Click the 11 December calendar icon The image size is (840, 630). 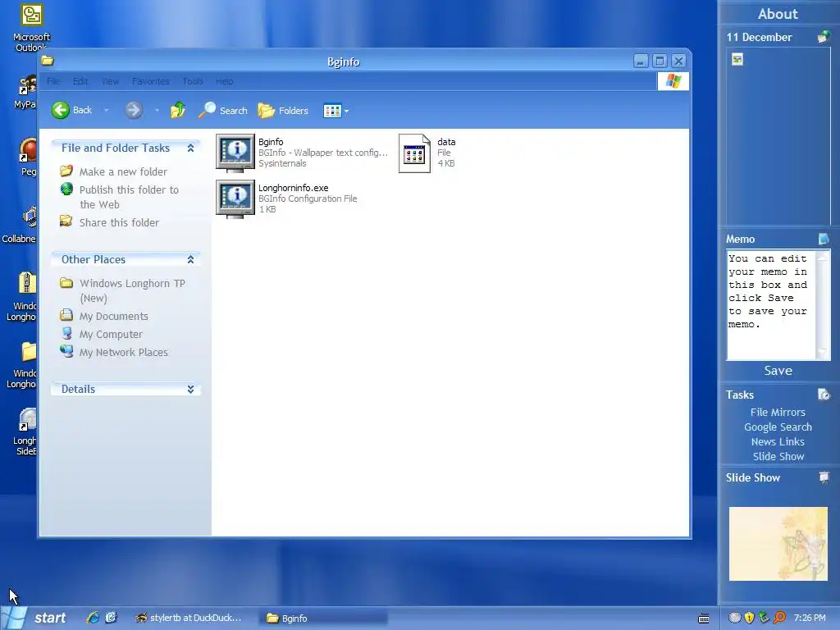(x=824, y=37)
